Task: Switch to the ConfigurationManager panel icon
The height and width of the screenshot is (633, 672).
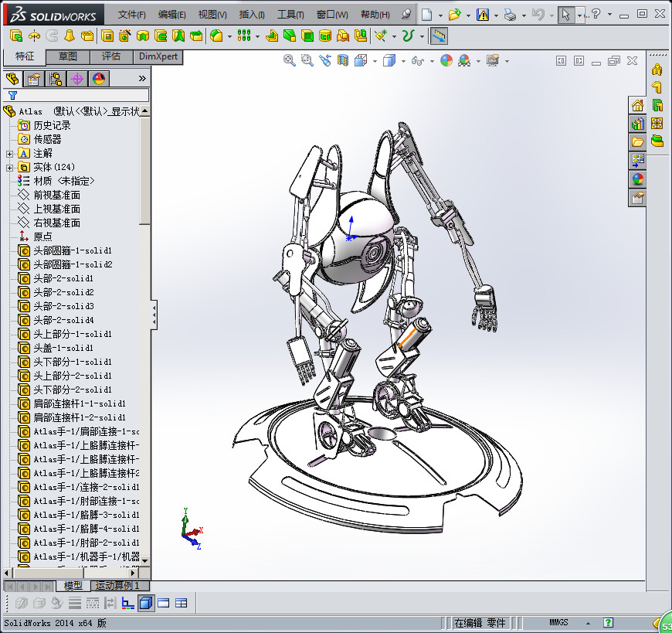Action: (x=54, y=78)
